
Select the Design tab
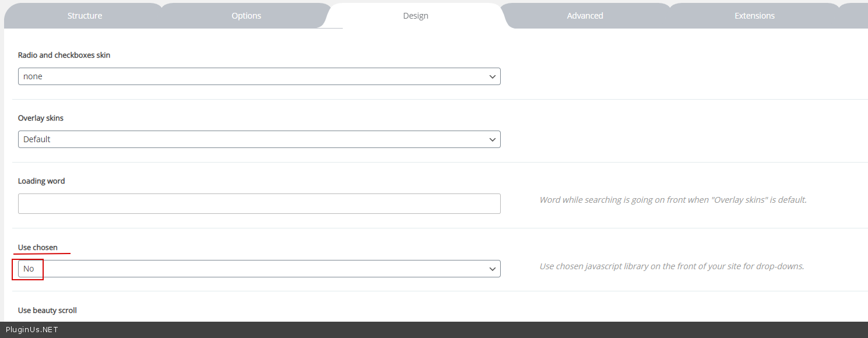coord(416,16)
